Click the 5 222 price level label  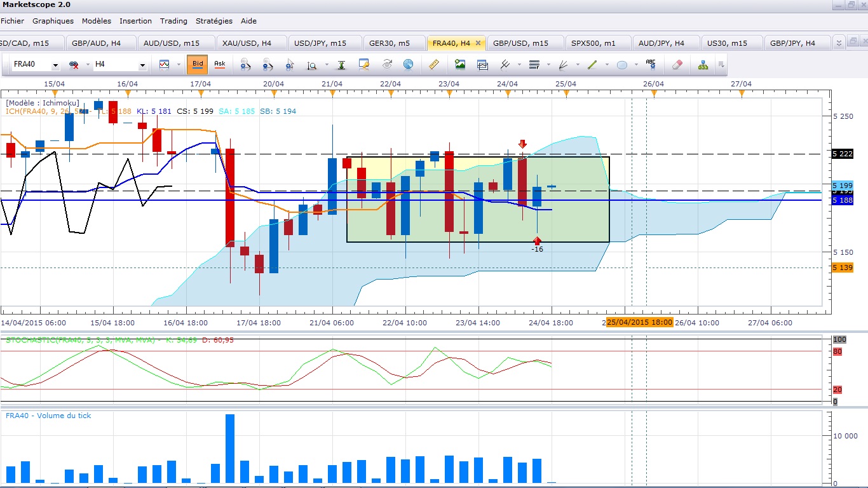tap(841, 154)
